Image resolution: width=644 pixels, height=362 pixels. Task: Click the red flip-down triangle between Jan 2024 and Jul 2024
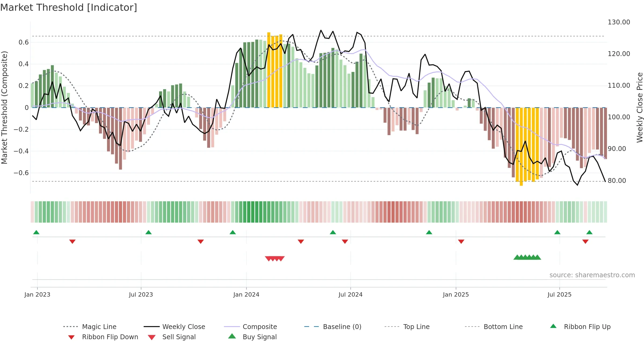pyautogui.click(x=301, y=242)
